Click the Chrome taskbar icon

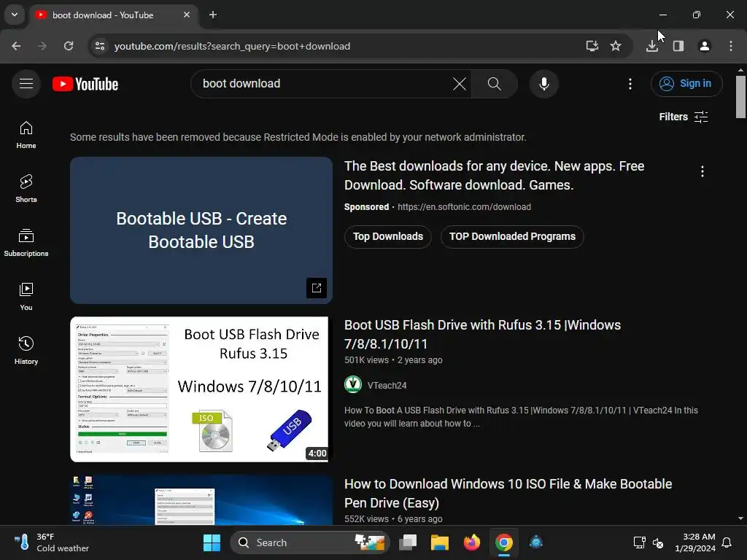(503, 542)
